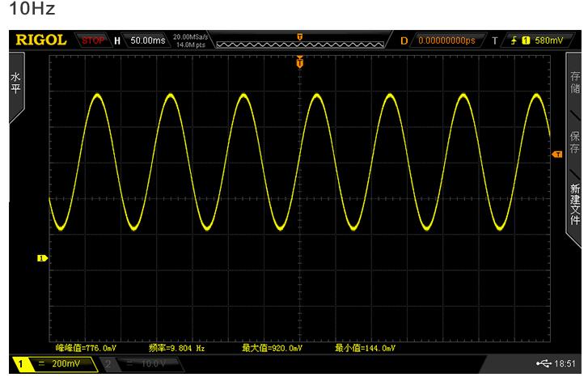Click the waveform memory overview bar
588x386 pixels.
click(x=299, y=41)
